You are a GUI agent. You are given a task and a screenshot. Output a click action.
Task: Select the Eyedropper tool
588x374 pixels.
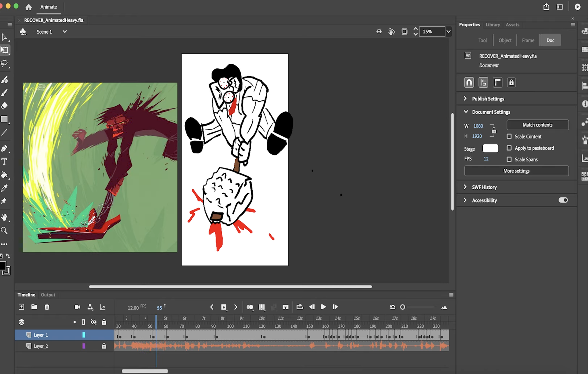click(x=5, y=188)
